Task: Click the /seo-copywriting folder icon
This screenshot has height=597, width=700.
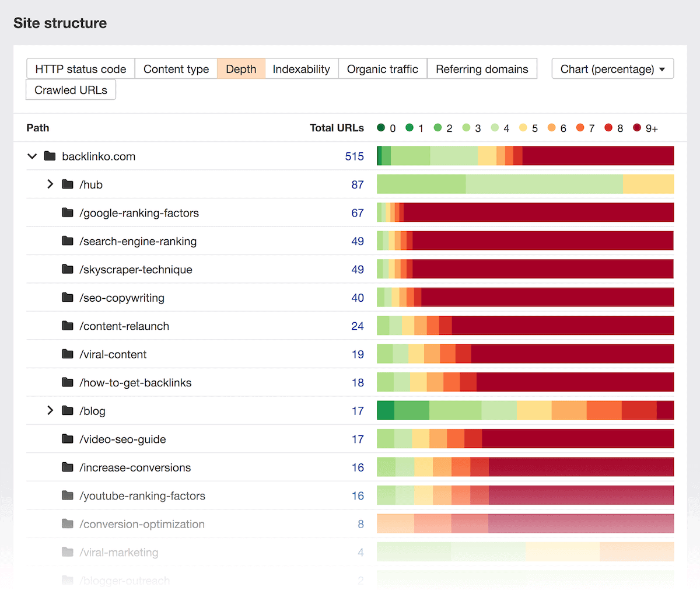Action: (x=68, y=298)
